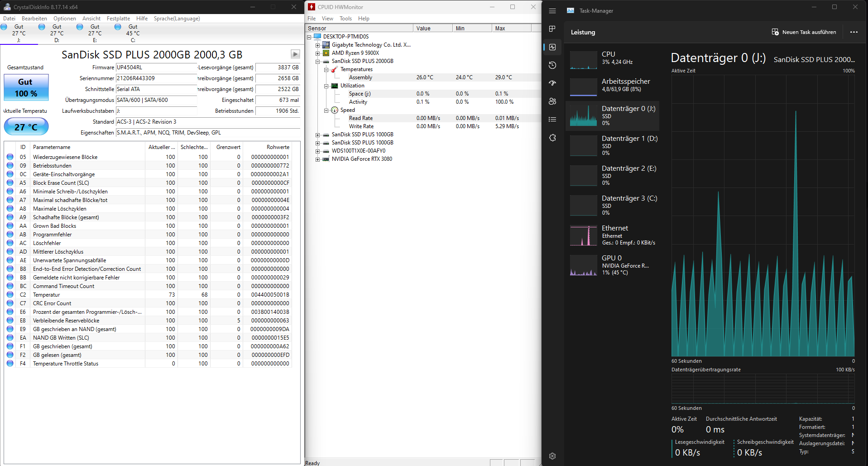
Task: Click the Seriennummer field in CrystalDiskInfo
Action: pyautogui.click(x=156, y=78)
